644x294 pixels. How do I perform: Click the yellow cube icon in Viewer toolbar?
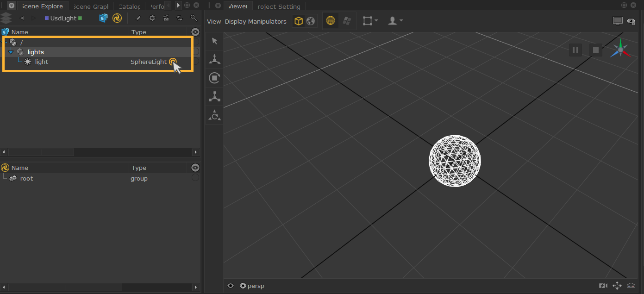pos(299,21)
